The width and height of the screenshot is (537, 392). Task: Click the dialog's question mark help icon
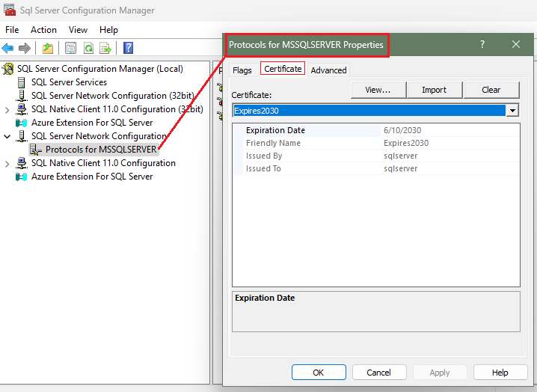(x=482, y=44)
